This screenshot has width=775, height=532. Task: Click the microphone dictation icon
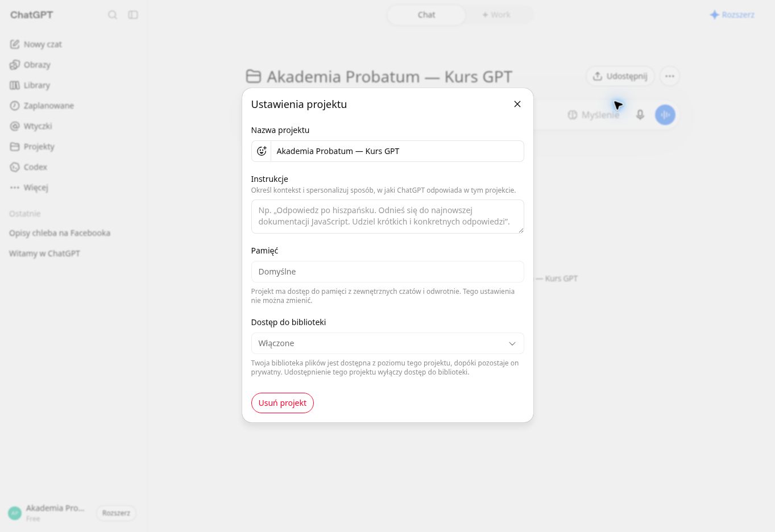(640, 115)
